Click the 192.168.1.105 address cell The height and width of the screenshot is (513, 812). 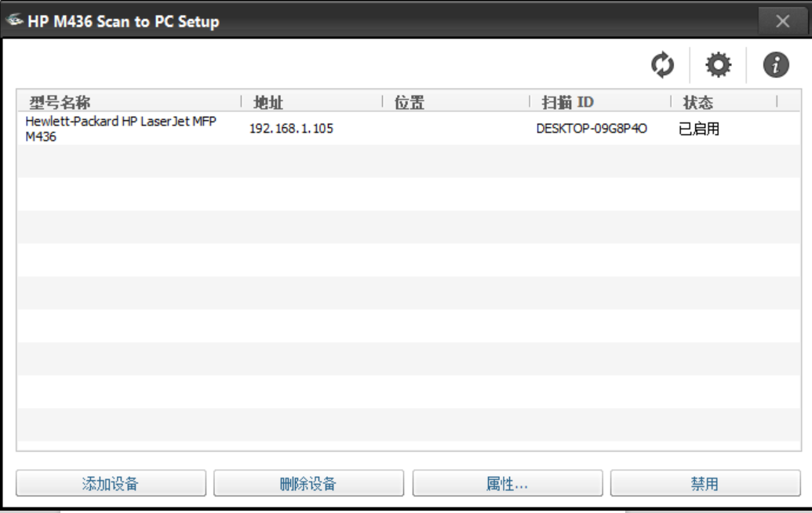coord(291,129)
